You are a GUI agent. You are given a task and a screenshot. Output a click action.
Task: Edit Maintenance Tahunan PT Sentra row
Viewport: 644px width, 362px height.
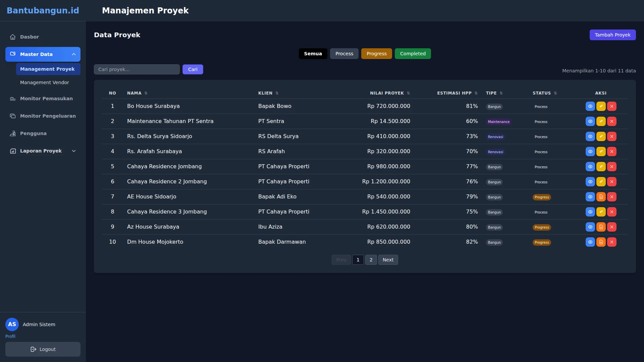tap(601, 121)
